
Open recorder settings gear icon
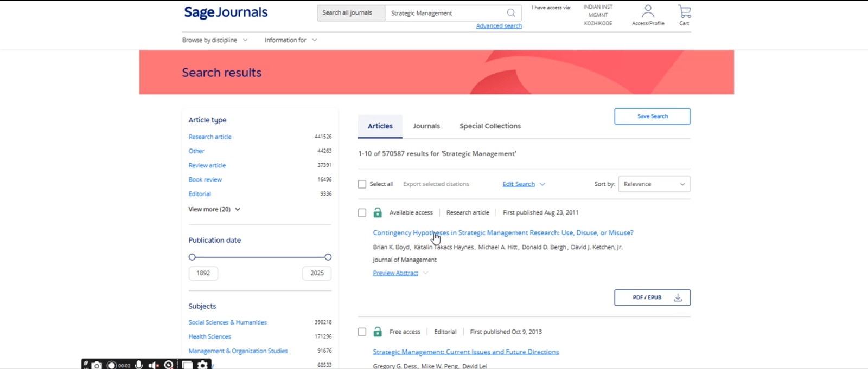coord(203,365)
